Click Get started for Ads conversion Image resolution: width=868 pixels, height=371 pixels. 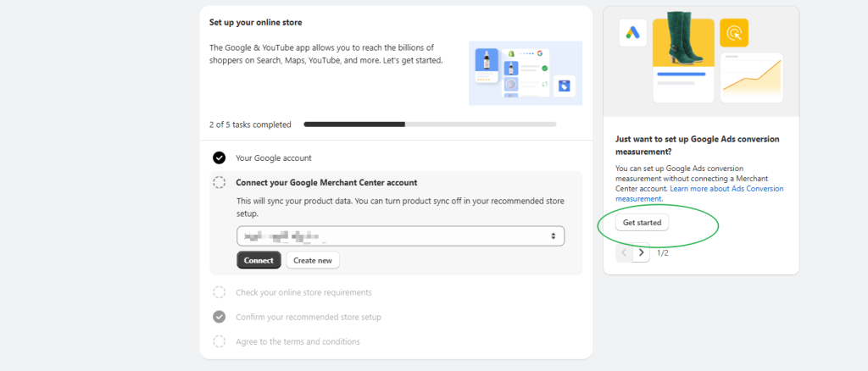pyautogui.click(x=643, y=223)
